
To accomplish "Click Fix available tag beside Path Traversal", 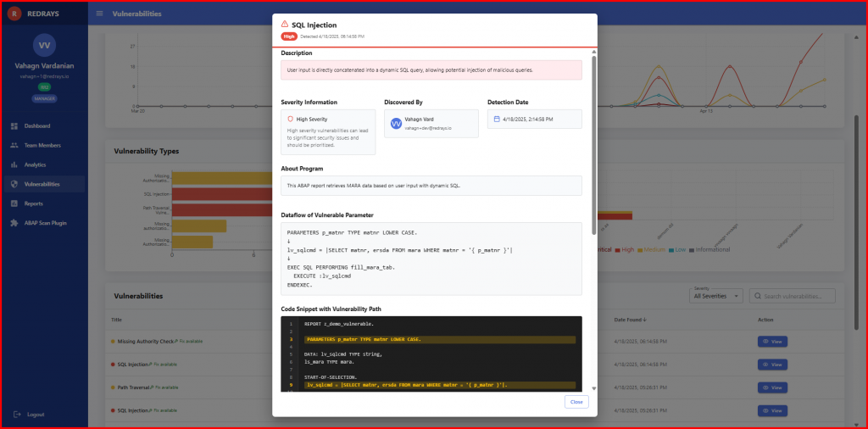I will pos(164,387).
